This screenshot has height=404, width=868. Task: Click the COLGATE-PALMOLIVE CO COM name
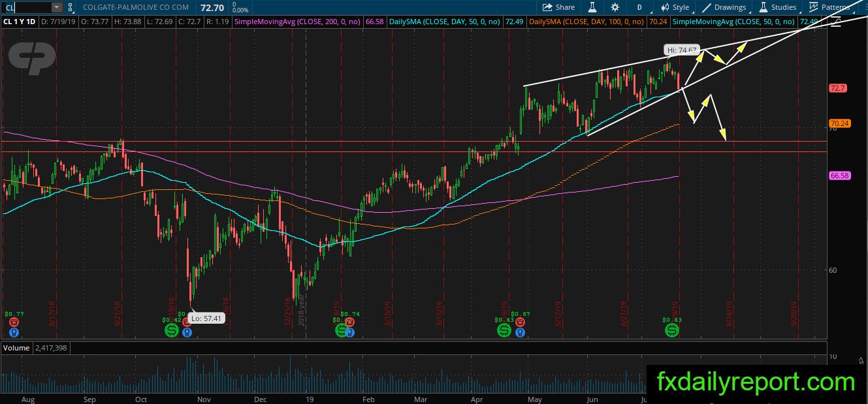(136, 7)
